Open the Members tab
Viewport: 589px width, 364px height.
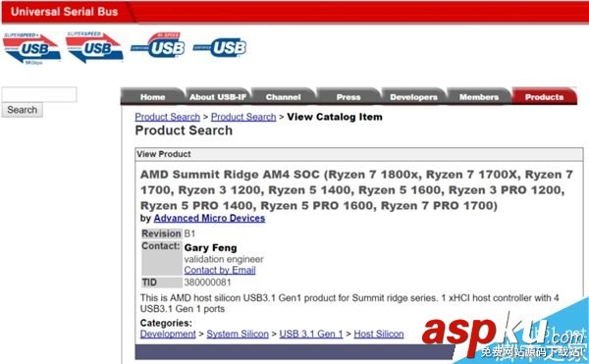pyautogui.click(x=479, y=97)
